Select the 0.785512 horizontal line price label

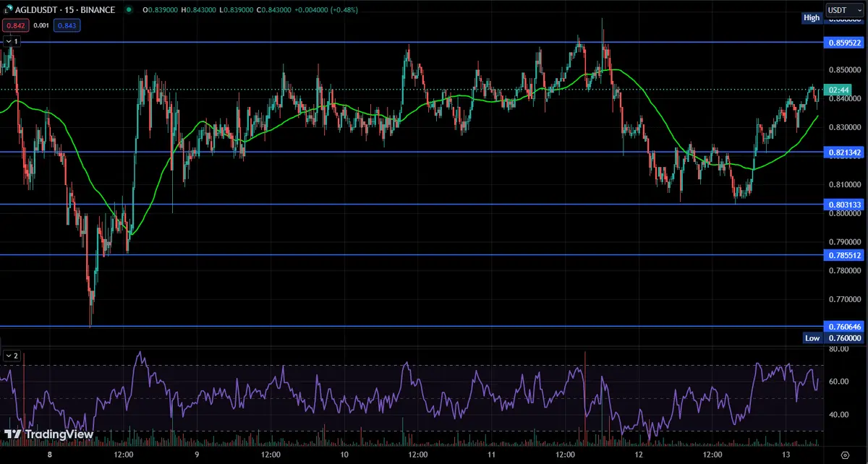844,255
